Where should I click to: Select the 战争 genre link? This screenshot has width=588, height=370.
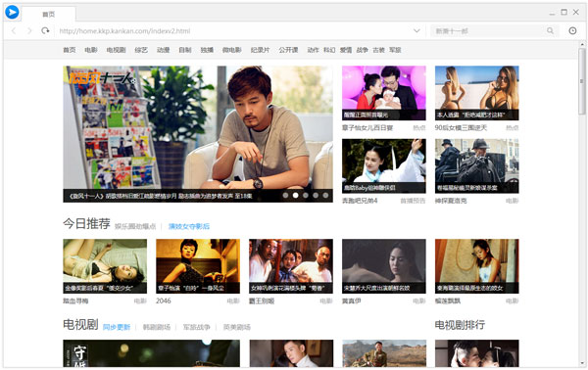point(362,50)
